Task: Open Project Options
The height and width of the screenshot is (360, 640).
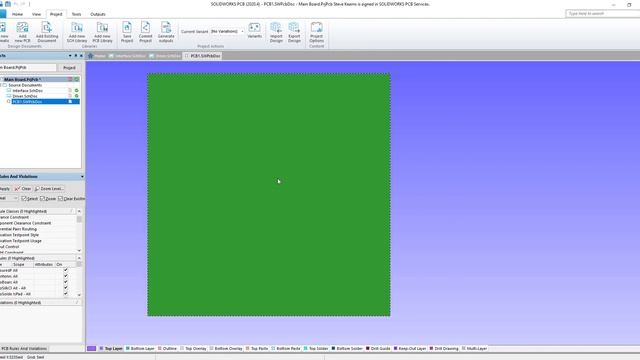Action: coord(316,32)
